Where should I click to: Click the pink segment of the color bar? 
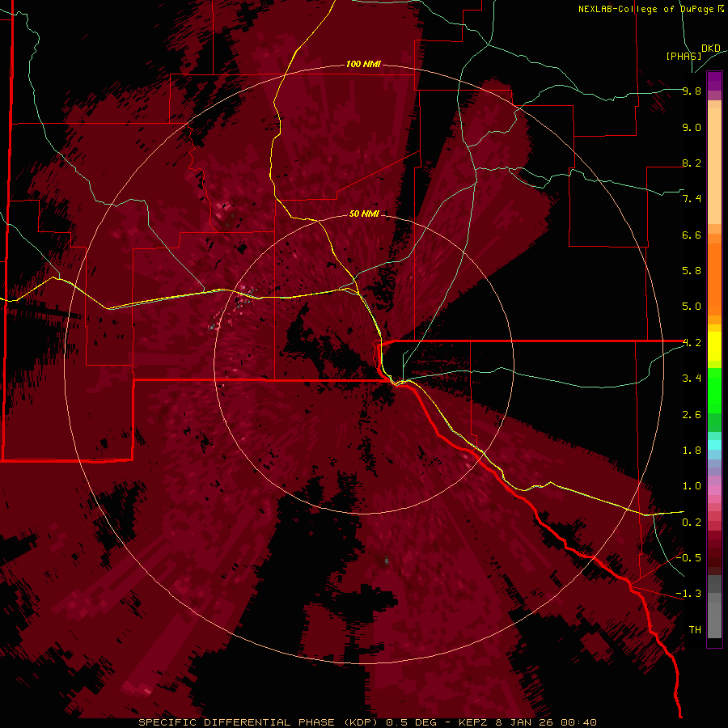pyautogui.click(x=714, y=490)
